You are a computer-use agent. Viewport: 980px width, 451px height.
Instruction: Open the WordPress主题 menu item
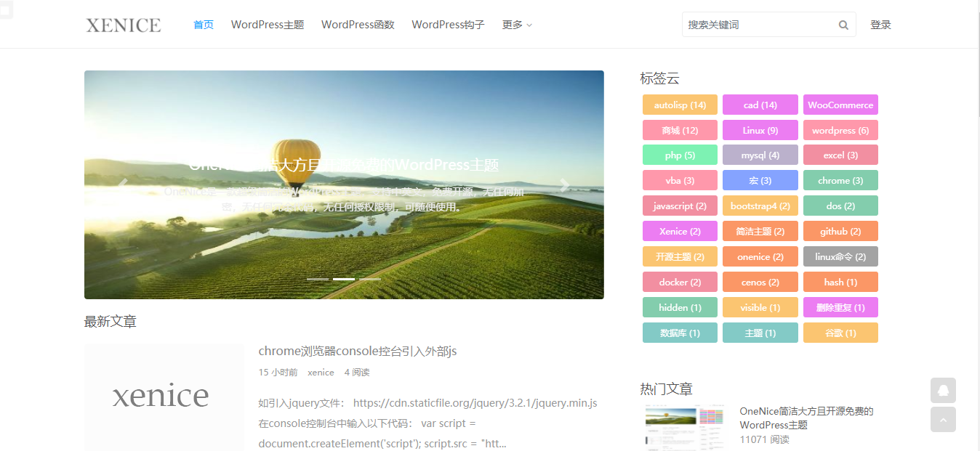point(267,24)
